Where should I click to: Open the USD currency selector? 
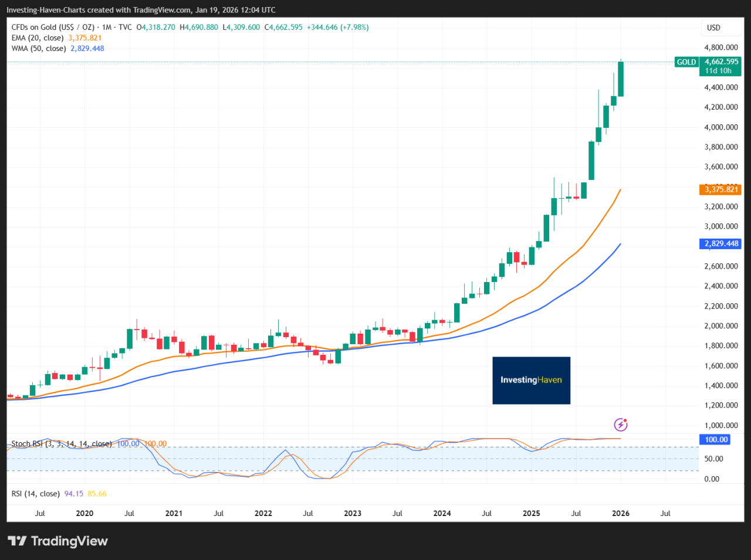click(713, 28)
